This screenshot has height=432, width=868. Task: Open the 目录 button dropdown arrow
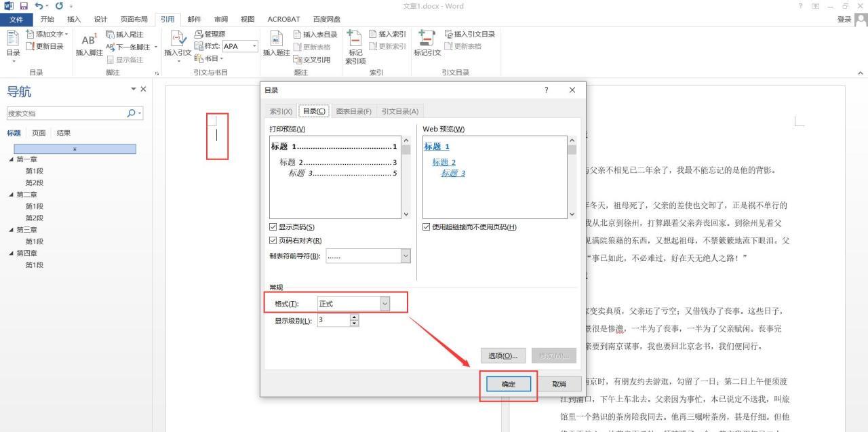point(13,61)
